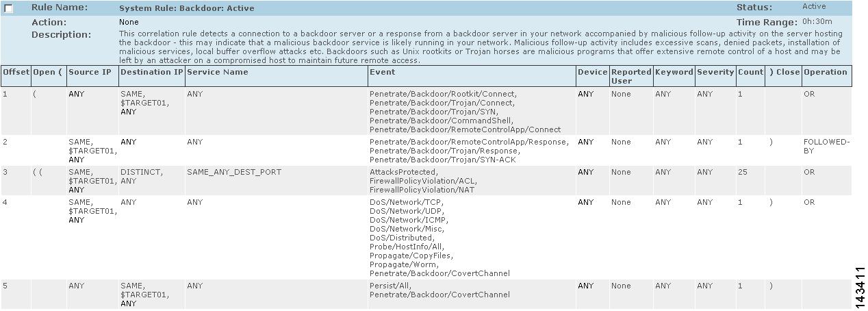This screenshot has height=311, width=868.
Task: Click SAME_ANY_DEST_PORT service in row 3
Action: [x=233, y=172]
